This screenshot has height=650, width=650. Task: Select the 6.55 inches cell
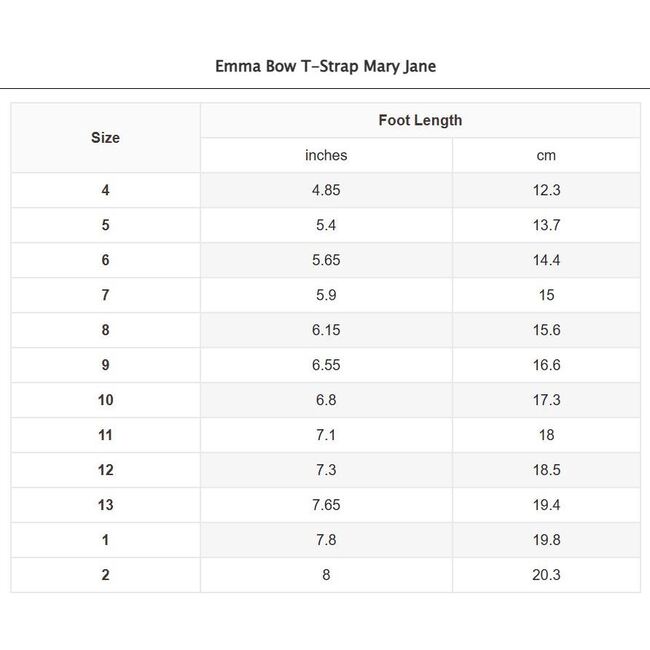pyautogui.click(x=326, y=365)
